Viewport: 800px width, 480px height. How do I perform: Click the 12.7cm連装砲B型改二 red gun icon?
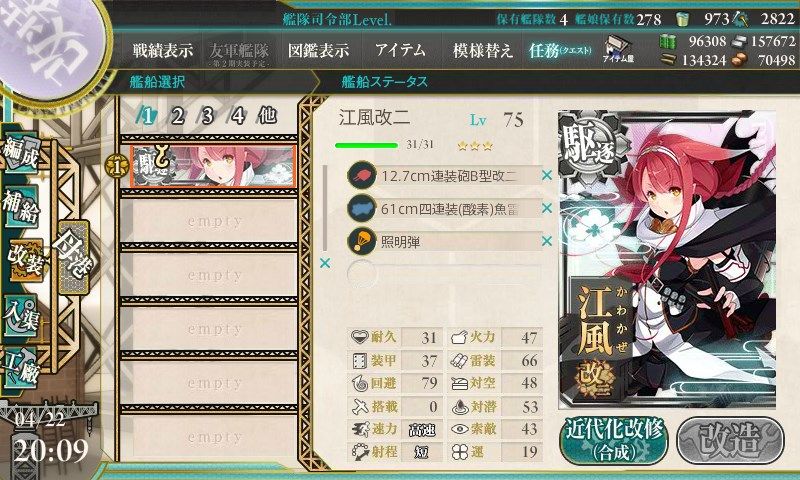[362, 175]
